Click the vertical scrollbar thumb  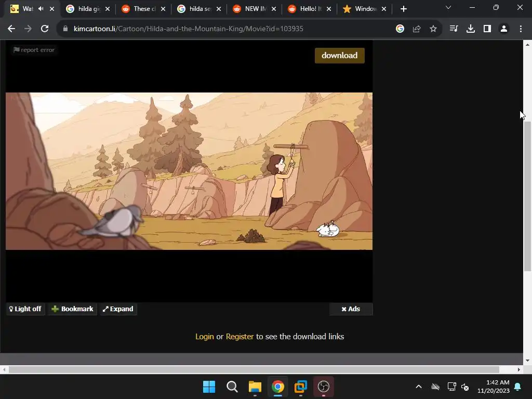[527, 196]
